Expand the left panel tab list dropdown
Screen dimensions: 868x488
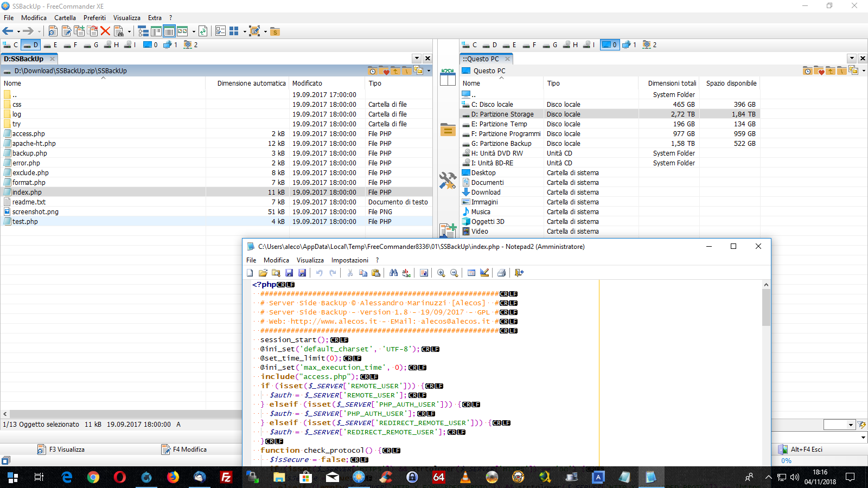pos(416,59)
